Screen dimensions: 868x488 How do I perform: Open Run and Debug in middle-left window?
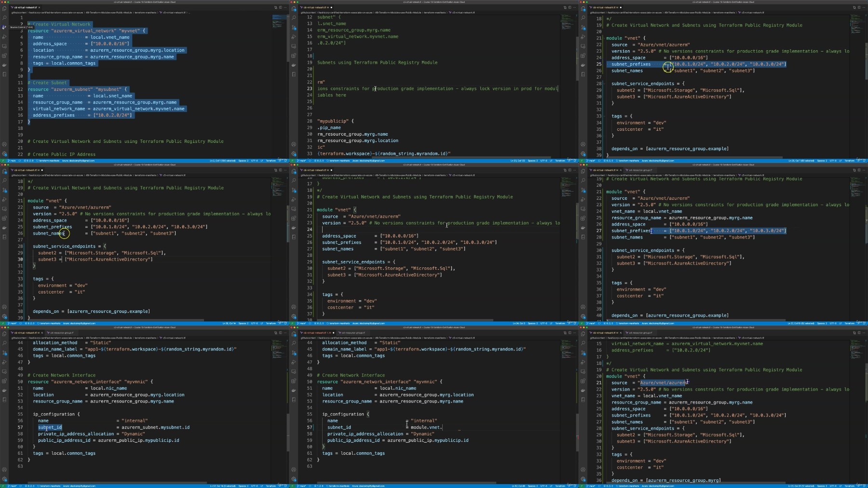(4, 199)
